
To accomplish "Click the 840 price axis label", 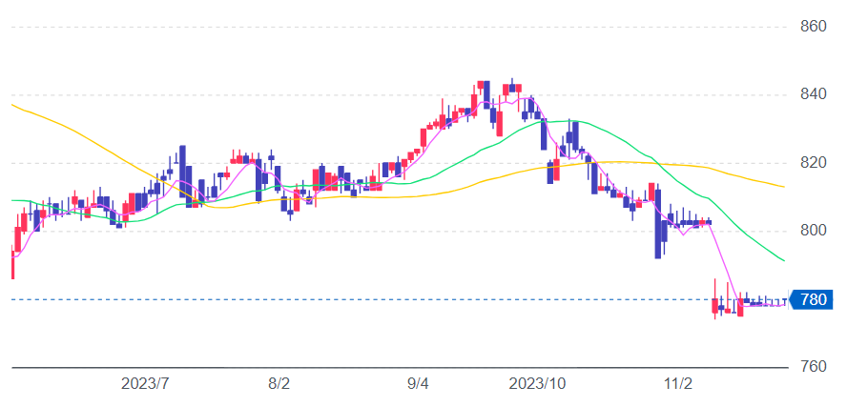I will click(x=814, y=94).
